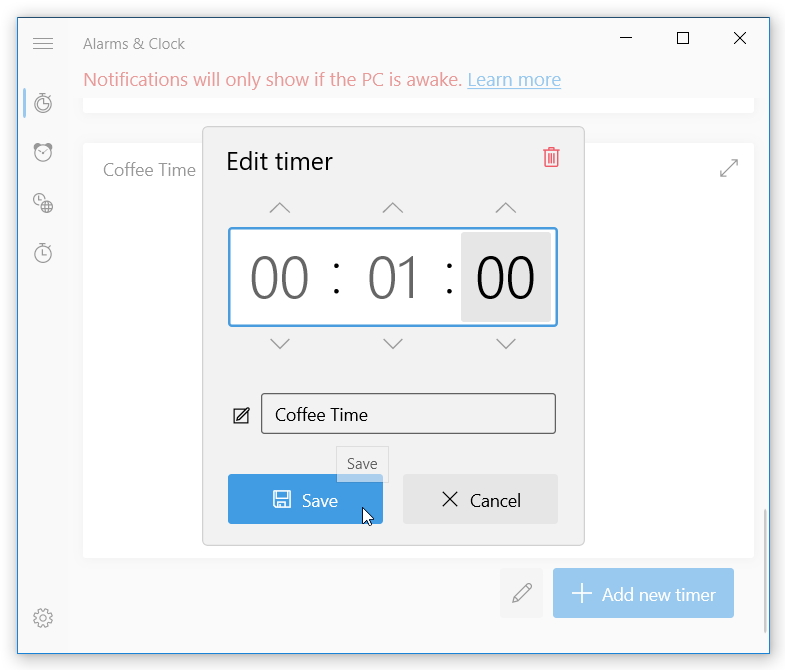Click the Coffee Time name field
The image size is (785, 670).
[x=409, y=414]
